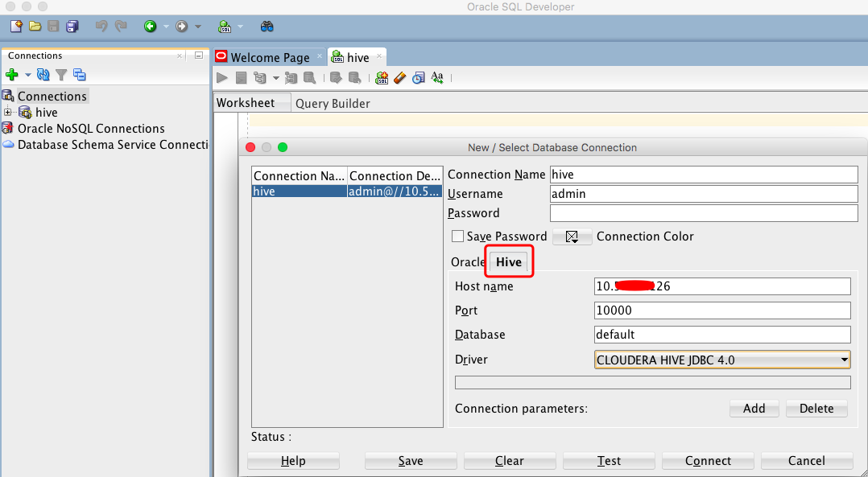Click the Commit database icon
868x477 pixels.
(336, 78)
